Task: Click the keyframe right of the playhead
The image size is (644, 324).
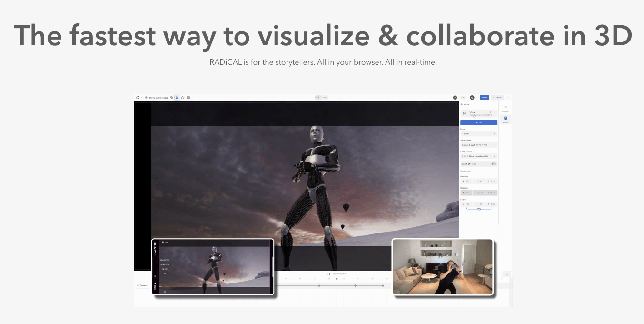Action: pyautogui.click(x=355, y=285)
